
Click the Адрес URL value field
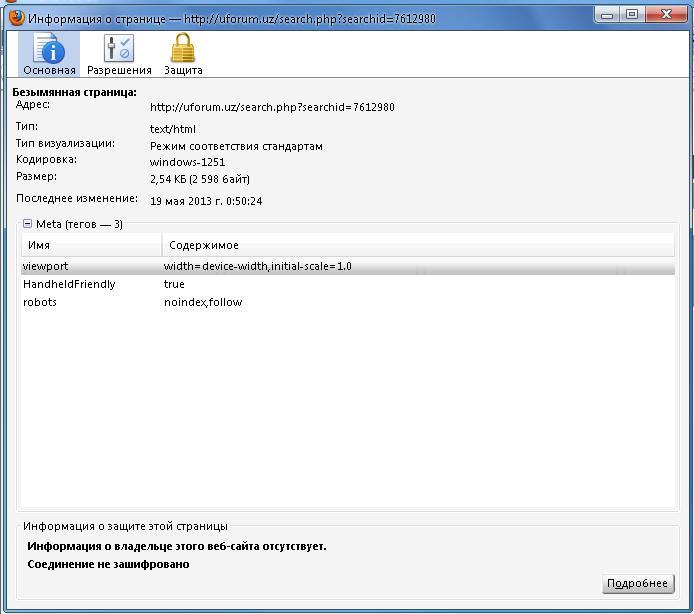pyautogui.click(x=272, y=107)
